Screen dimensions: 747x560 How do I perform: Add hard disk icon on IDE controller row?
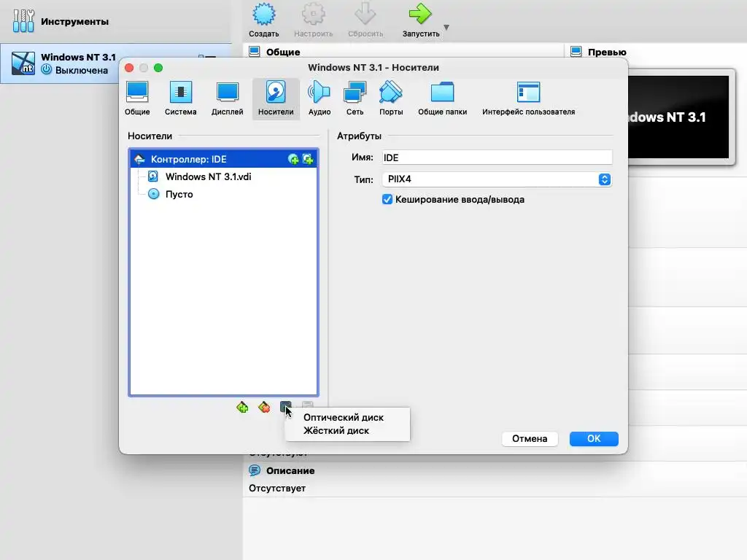(309, 159)
